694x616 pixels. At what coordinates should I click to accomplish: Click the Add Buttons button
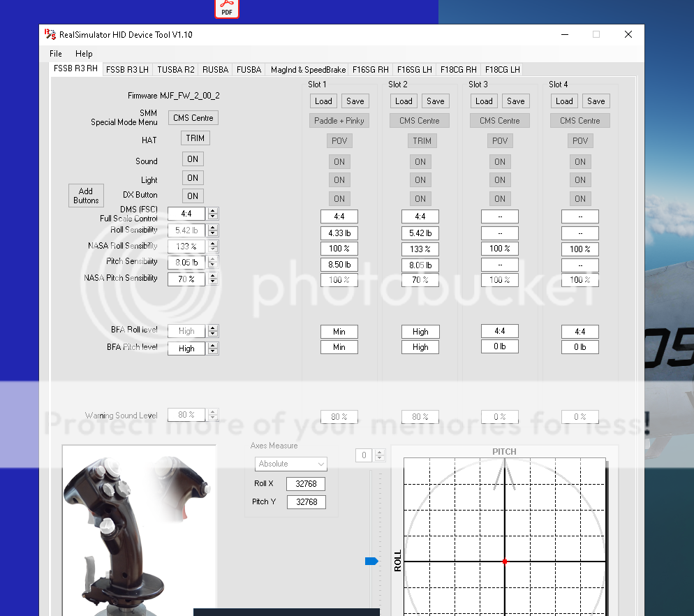point(86,196)
